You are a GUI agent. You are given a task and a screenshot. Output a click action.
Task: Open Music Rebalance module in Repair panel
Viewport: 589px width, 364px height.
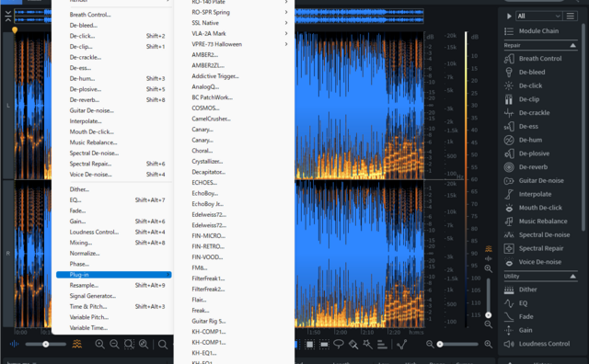coord(543,221)
